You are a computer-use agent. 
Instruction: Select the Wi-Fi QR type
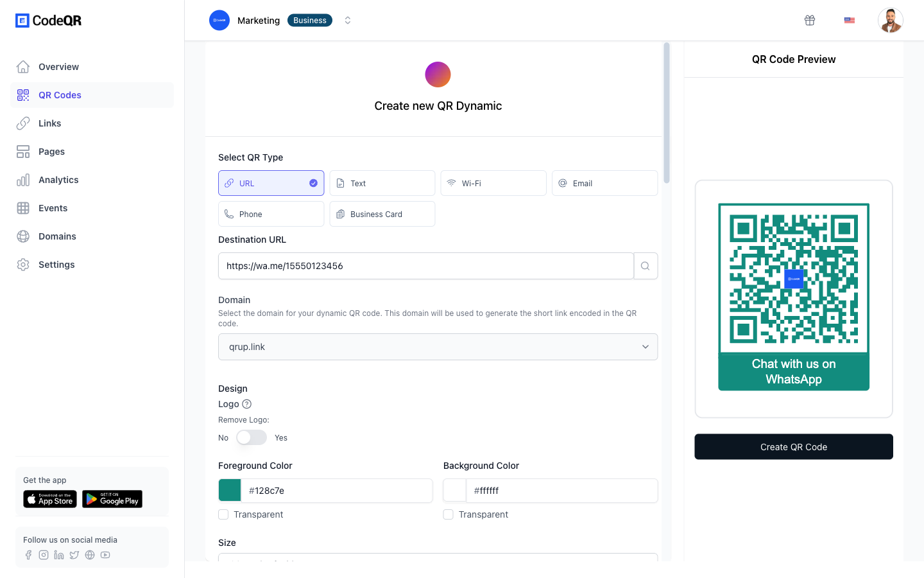tap(493, 183)
